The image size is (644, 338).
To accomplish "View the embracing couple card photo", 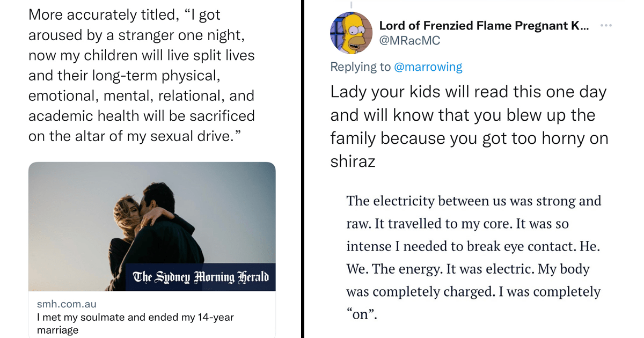I will pos(152,226).
